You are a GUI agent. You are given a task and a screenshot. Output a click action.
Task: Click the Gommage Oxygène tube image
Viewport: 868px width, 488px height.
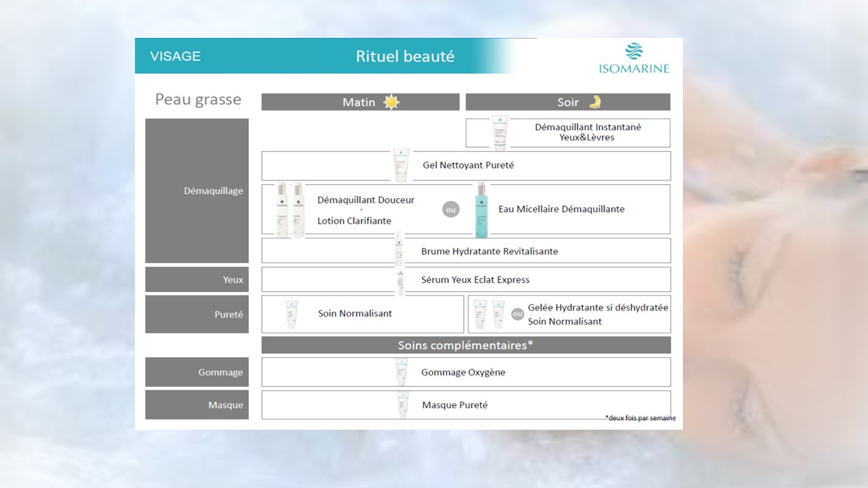[x=401, y=372]
